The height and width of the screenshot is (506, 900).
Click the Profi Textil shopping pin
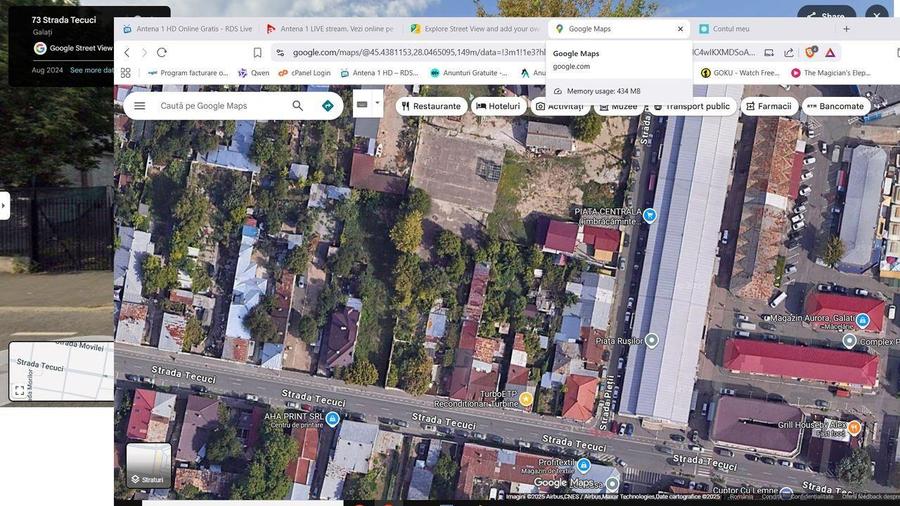point(584,465)
